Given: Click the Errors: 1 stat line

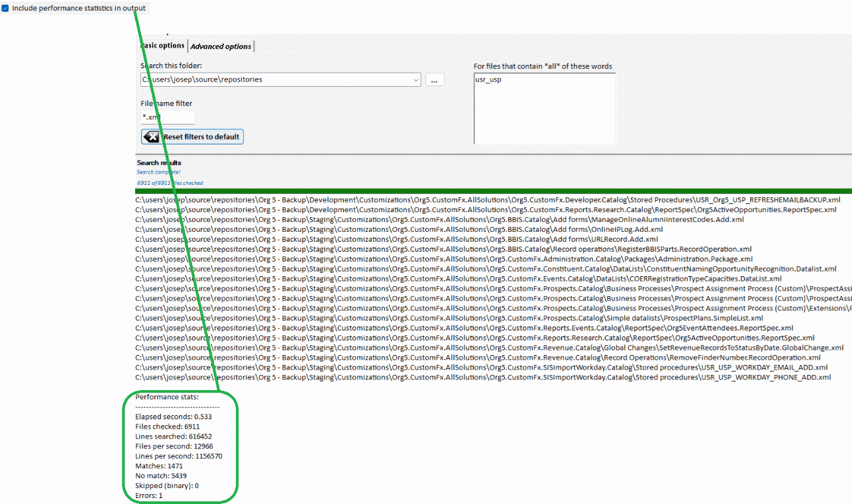Looking at the screenshot, I should tap(149, 495).
